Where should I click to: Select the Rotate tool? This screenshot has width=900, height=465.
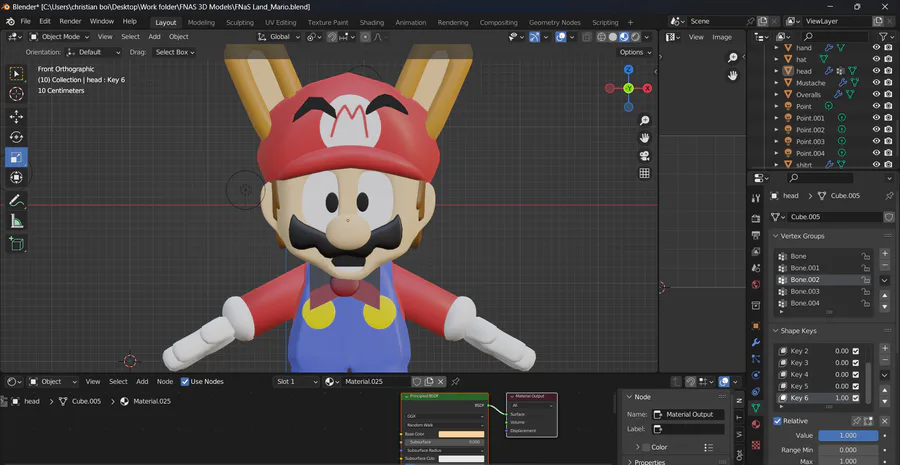[16, 137]
